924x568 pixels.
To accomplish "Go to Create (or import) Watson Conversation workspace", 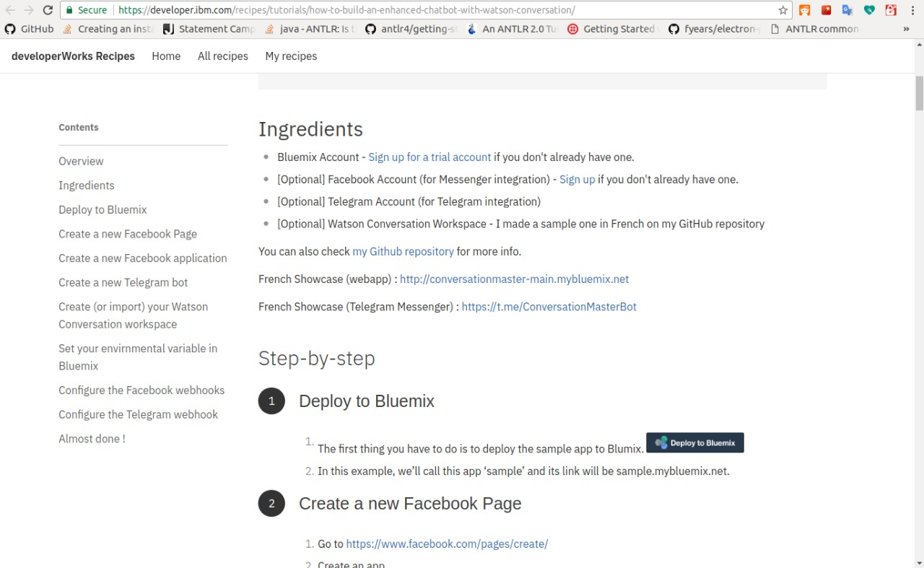I will click(134, 315).
